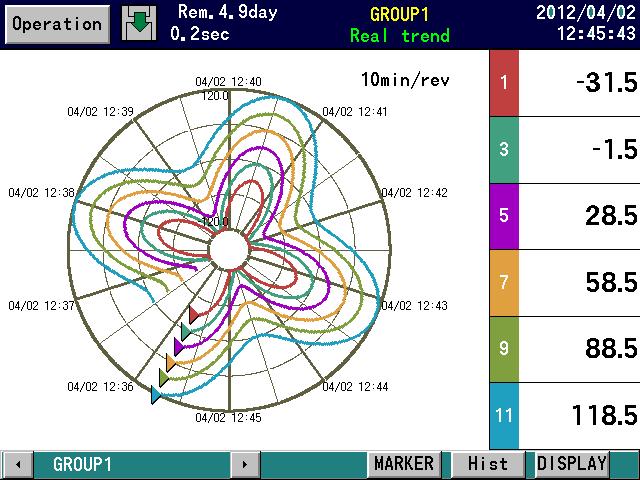Viewport: 640px width, 480px height.
Task: Go to next group with right arrow
Action: pyautogui.click(x=245, y=464)
